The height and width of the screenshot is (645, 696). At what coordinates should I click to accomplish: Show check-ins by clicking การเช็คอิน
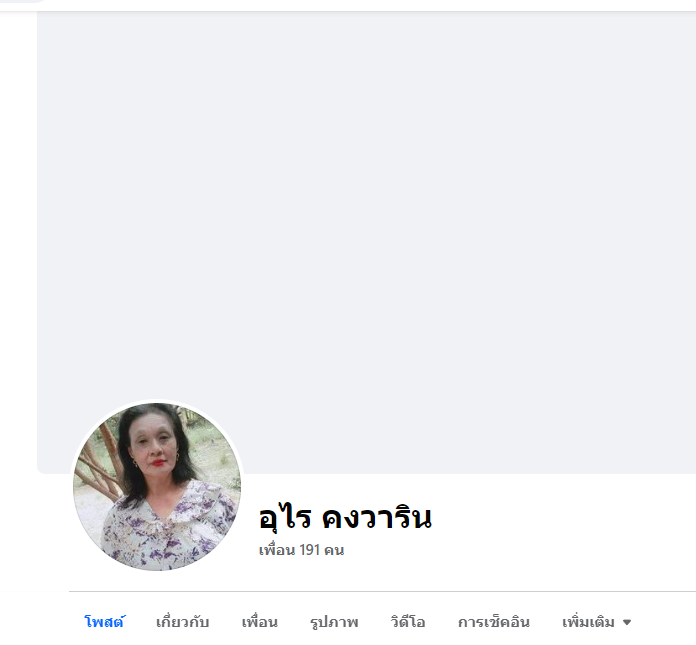tap(494, 621)
